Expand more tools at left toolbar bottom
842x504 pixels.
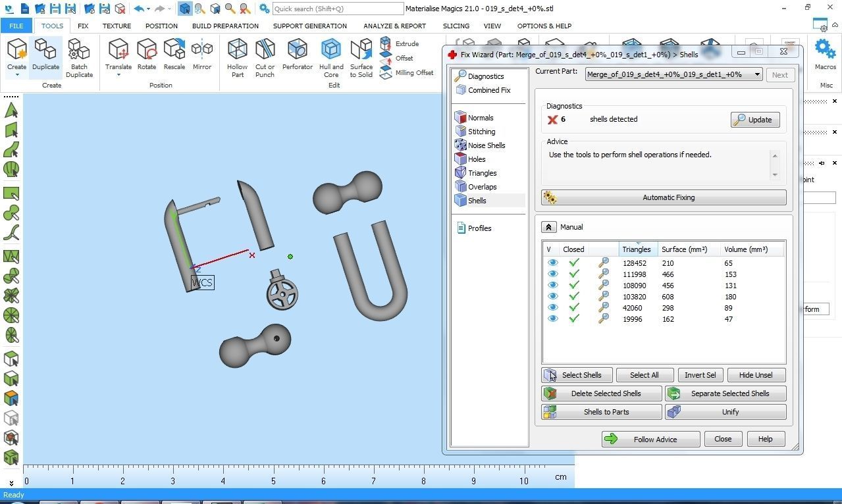pos(11,483)
